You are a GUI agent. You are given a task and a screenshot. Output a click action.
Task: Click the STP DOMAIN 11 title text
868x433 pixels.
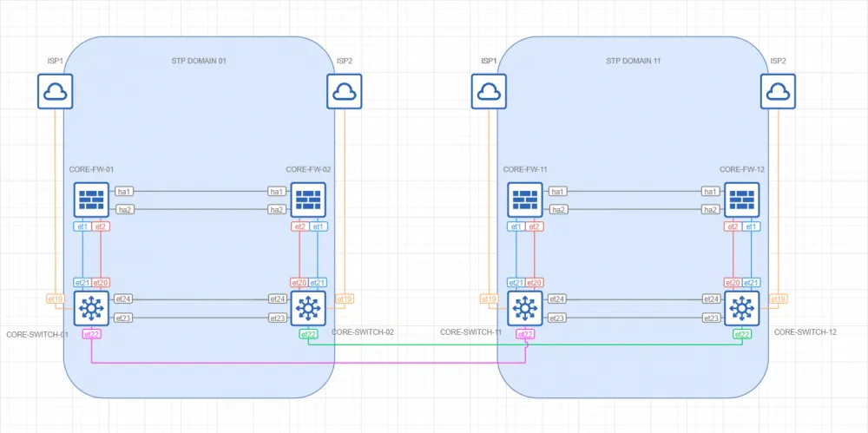click(x=634, y=61)
